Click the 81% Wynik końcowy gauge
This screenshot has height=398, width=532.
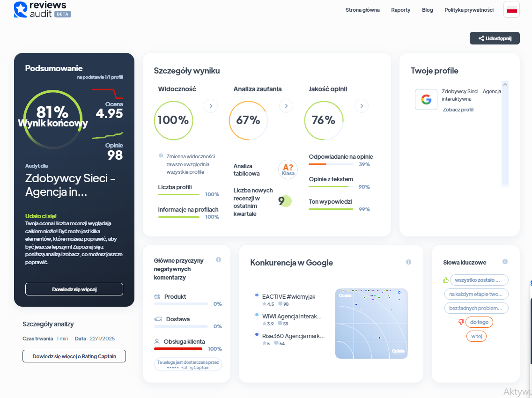click(53, 119)
